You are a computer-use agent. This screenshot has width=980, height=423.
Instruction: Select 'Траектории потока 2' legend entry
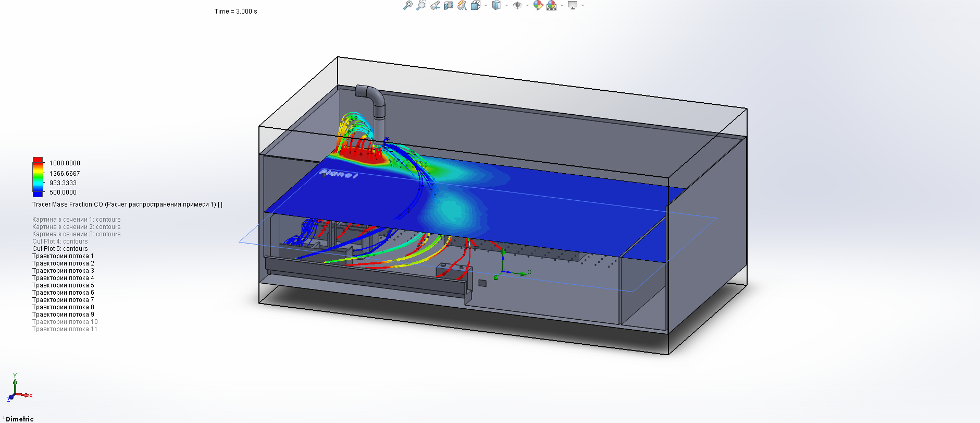(x=63, y=263)
